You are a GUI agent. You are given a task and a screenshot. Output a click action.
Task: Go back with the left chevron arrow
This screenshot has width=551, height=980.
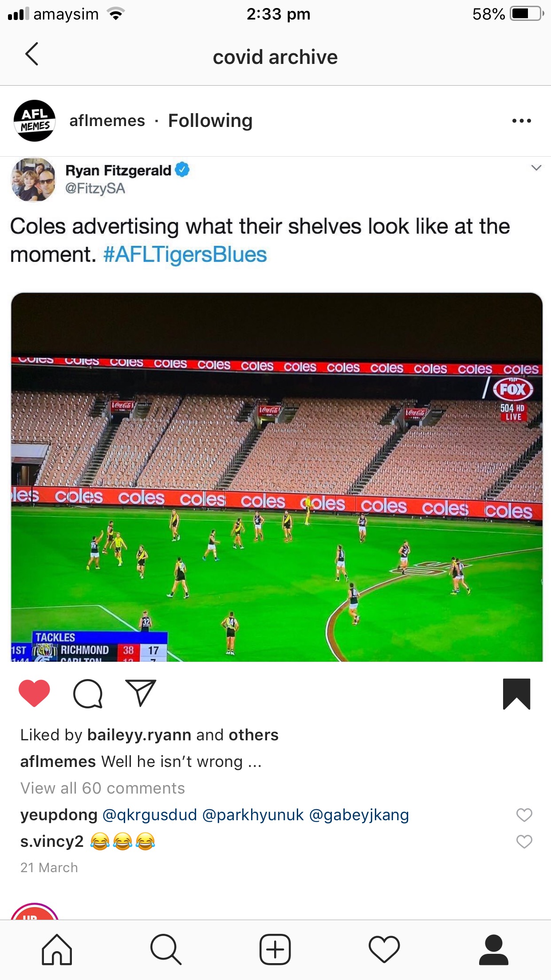coord(32,54)
